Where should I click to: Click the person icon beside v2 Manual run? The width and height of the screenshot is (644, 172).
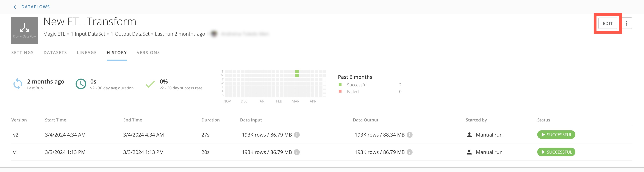pyautogui.click(x=469, y=135)
